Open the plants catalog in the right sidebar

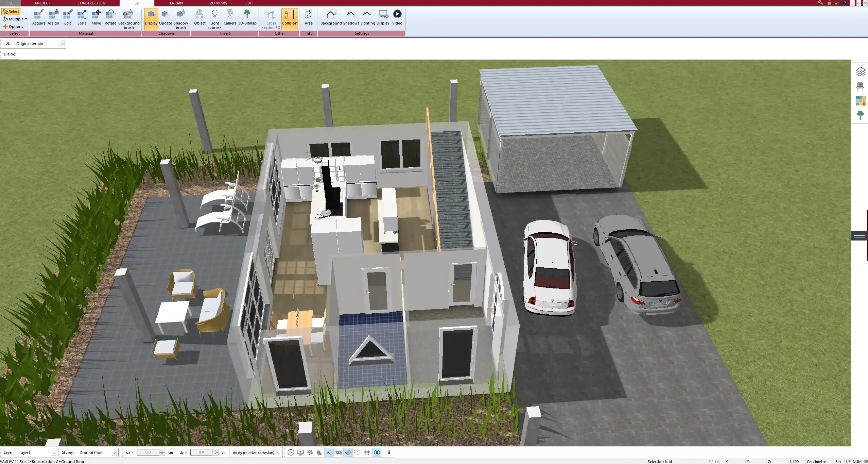point(861,115)
